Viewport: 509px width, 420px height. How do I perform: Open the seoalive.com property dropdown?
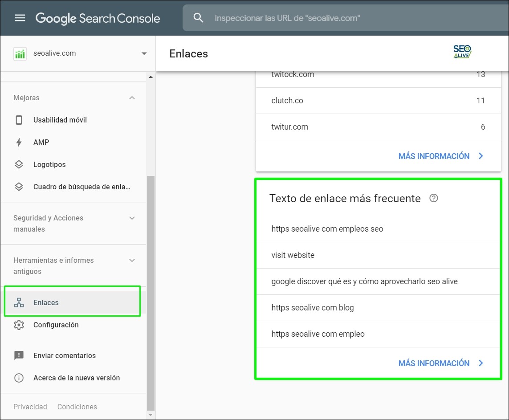(144, 53)
